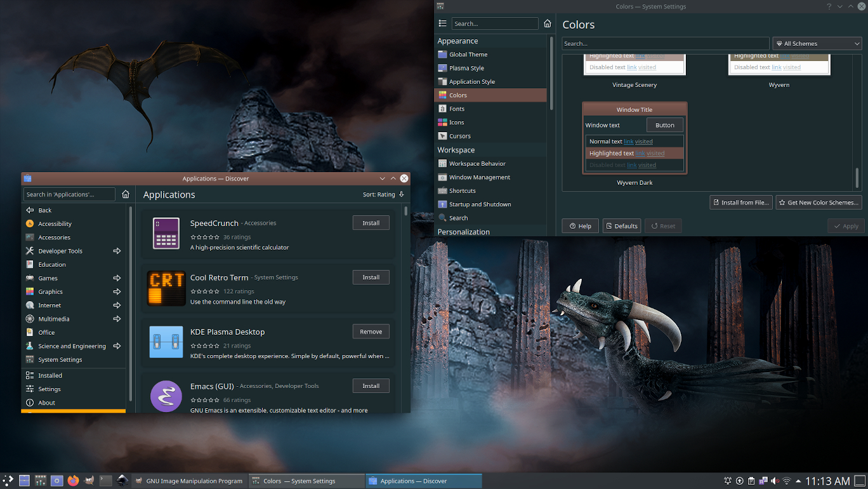Open the Sort: Rating dropdown in Discover
Screen dimensions: 868x489
(383, 194)
